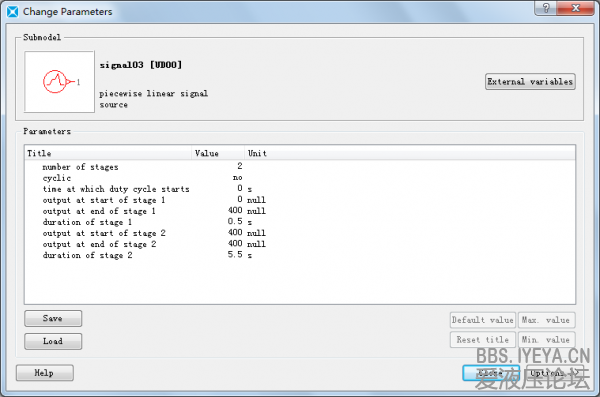Click the Close button
The width and height of the screenshot is (600, 397).
pyautogui.click(x=491, y=372)
